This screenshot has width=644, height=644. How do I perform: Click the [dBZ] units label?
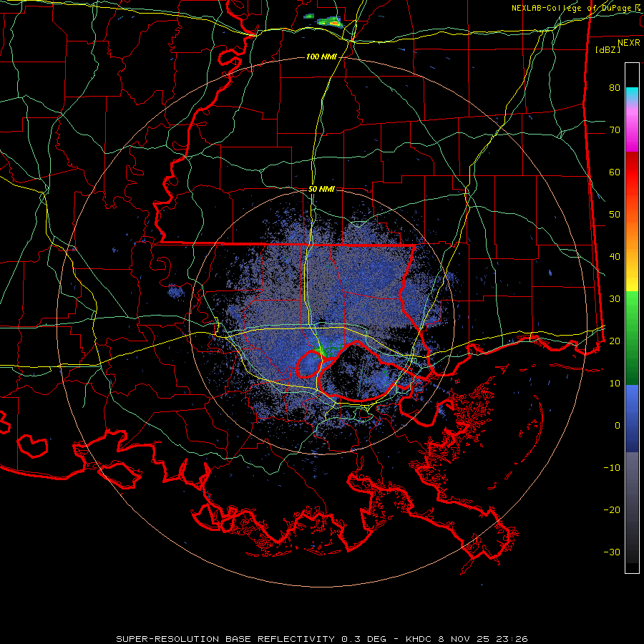608,49
